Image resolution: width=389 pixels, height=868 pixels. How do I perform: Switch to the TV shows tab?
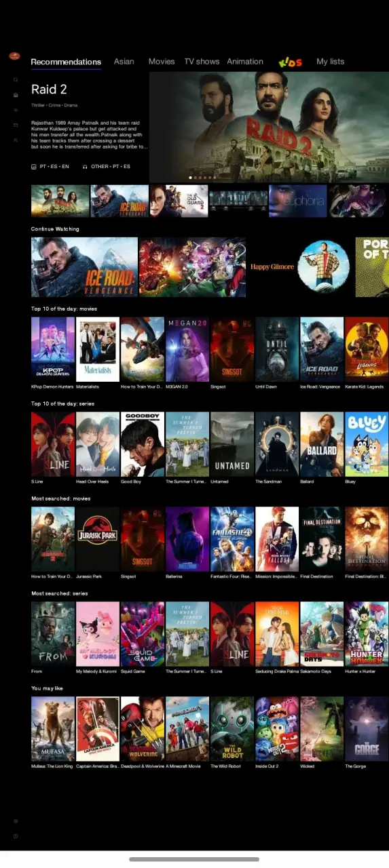[x=202, y=62]
